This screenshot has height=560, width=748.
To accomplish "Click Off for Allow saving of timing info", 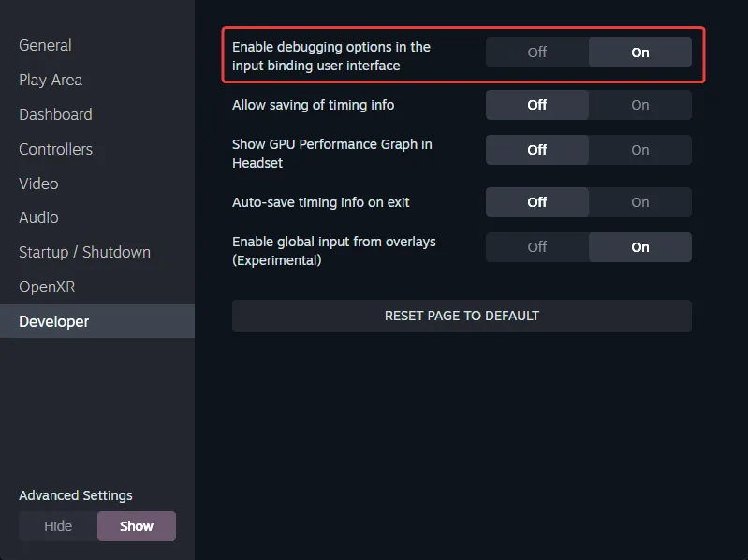I will coord(537,105).
